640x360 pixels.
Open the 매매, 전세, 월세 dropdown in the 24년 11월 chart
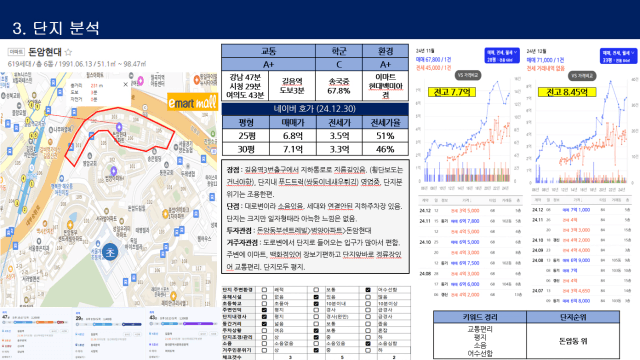[x=502, y=56]
